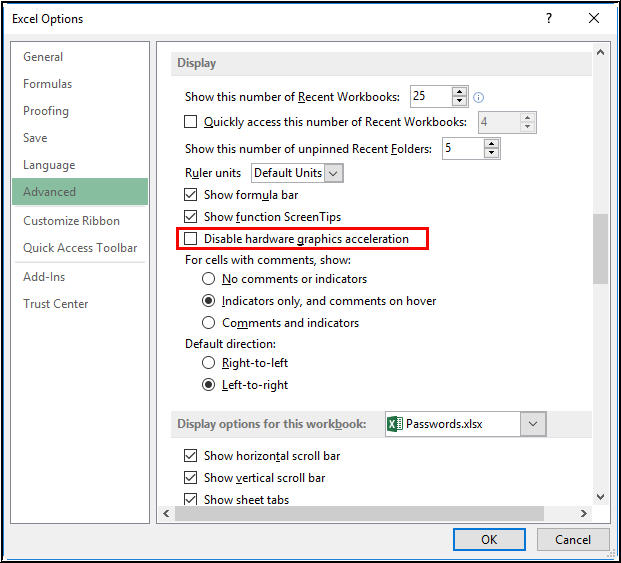Click the vertical scrollbar up arrow
Viewport: 621px width, 563px height.
[600, 52]
